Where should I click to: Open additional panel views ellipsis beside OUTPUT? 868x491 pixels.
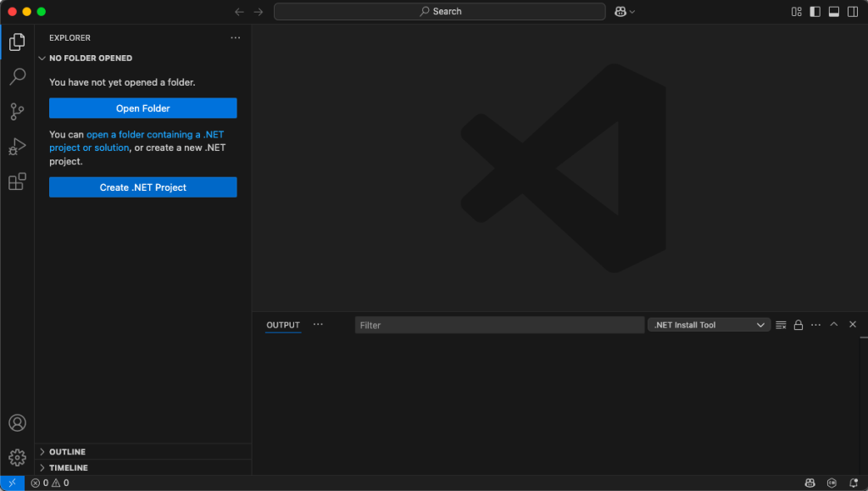click(318, 325)
